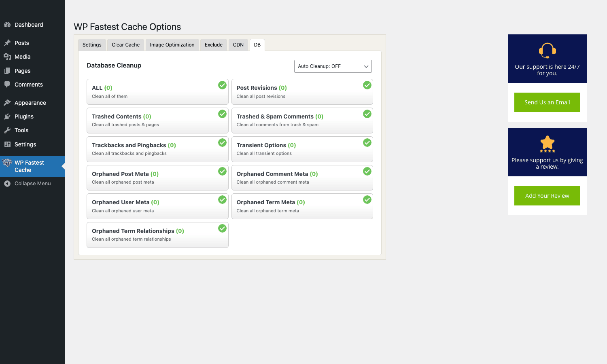Screen dimensions: 607x364
Task: Click the Tools wrench icon
Action: (x=7, y=130)
